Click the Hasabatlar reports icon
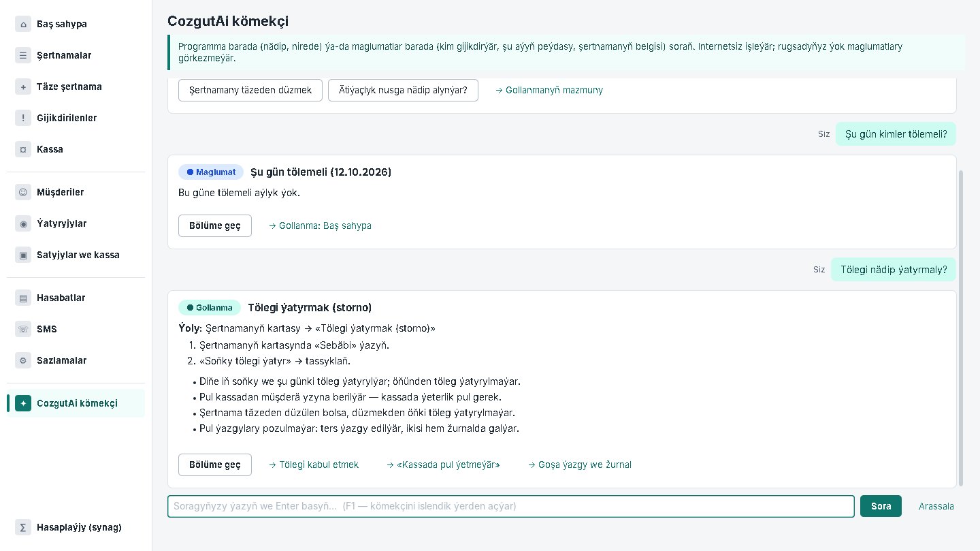980x551 pixels. (23, 298)
